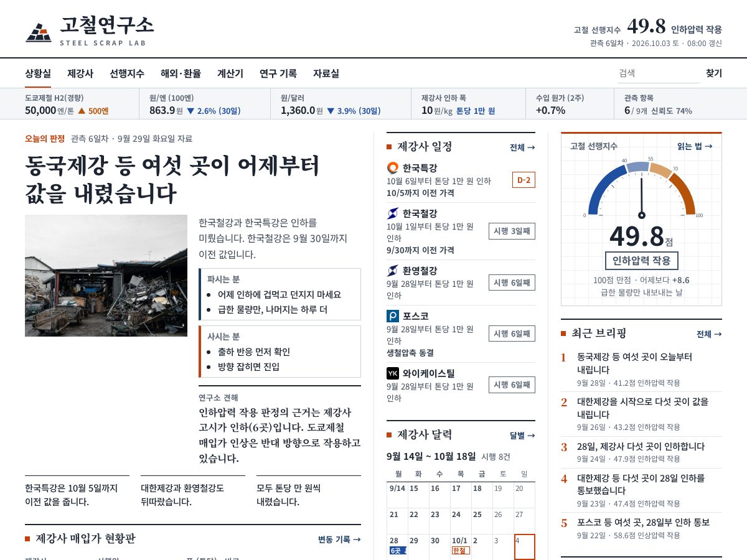Click the scrap yard photo
The image size is (747, 560).
(106, 276)
